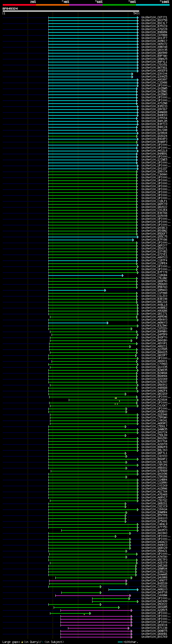This screenshot has height=644, width=172.
Task: Select label UniRef100_C5PGW0
Action: tap(154, 417)
